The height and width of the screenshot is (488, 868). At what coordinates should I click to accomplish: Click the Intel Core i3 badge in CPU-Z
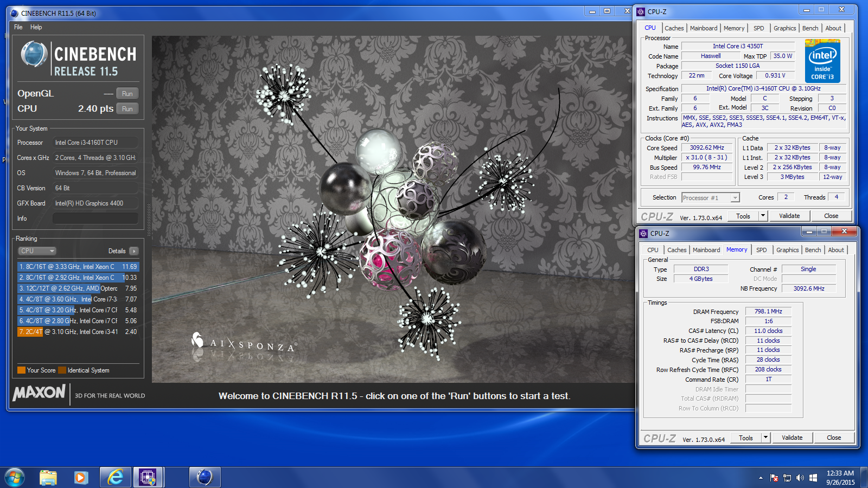pos(822,61)
